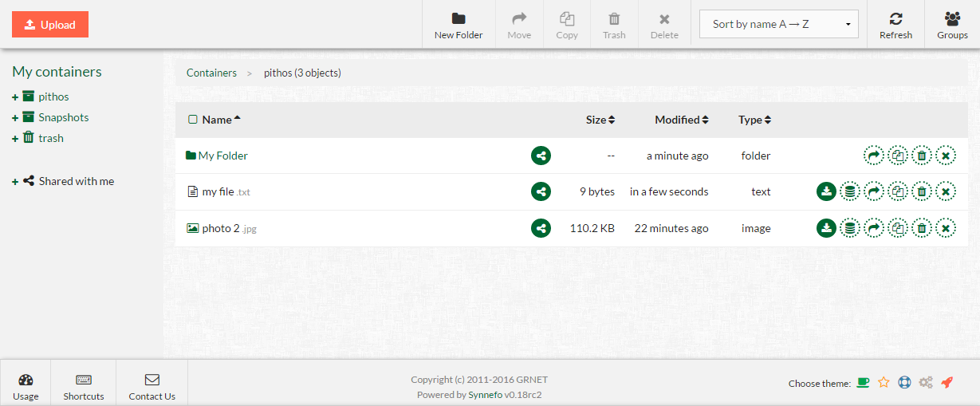The width and height of the screenshot is (980, 406).
Task: Move My Folder using its row arrow icon
Action: coord(874,156)
